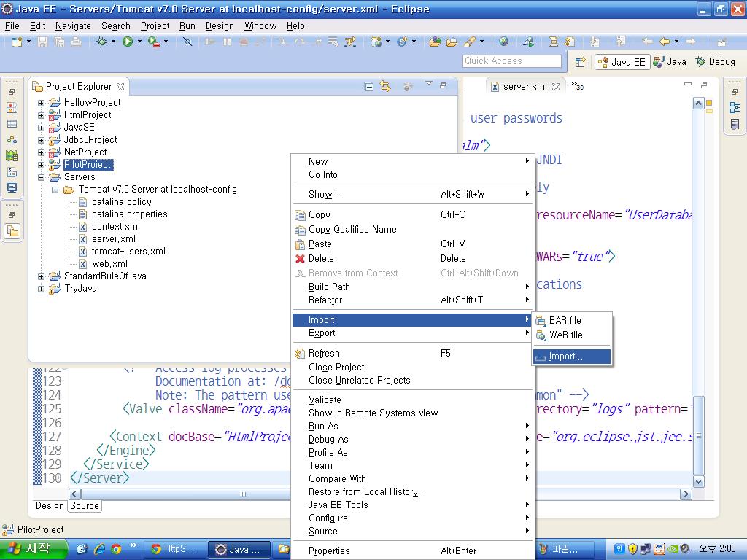This screenshot has width=747, height=560.
Task: Click the Print toolbar icon
Action: tap(76, 42)
